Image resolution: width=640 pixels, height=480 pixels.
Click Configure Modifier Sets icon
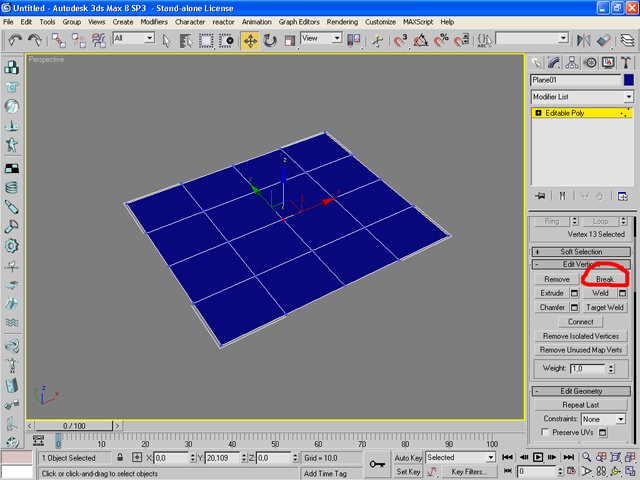pos(622,196)
